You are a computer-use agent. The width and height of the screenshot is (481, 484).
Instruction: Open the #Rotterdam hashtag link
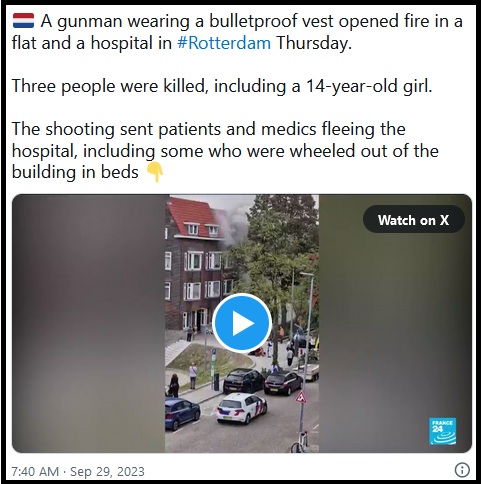click(224, 43)
